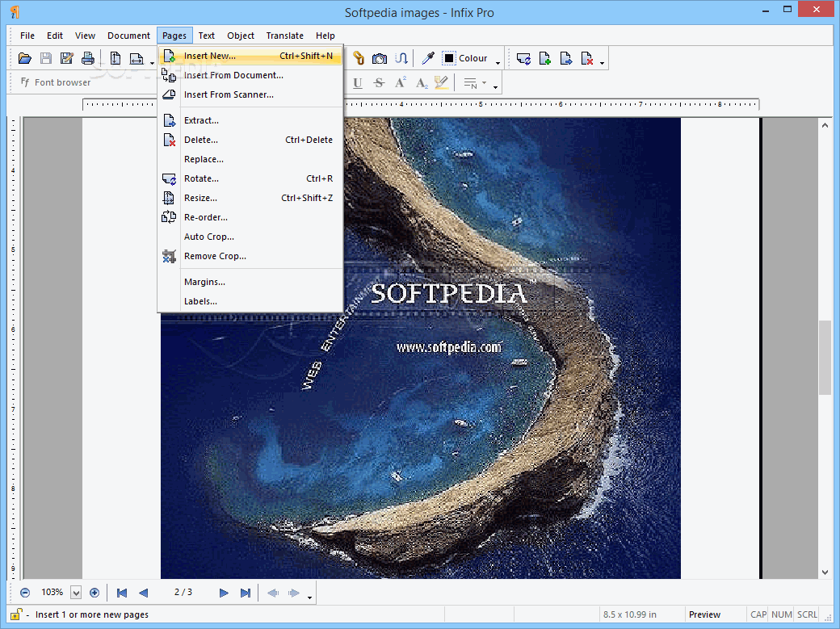Zoom in with the plus button
Screen dimensions: 840x629
coord(94,593)
